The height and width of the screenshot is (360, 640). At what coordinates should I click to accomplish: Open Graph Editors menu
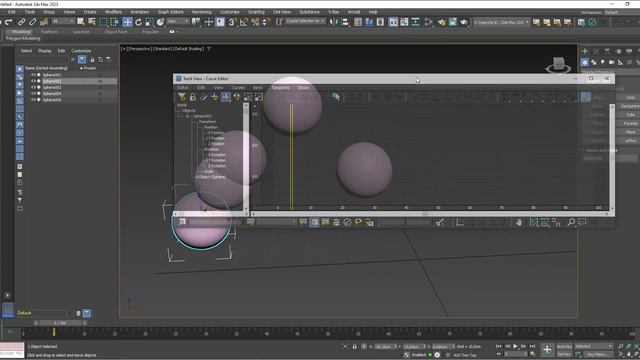click(171, 12)
